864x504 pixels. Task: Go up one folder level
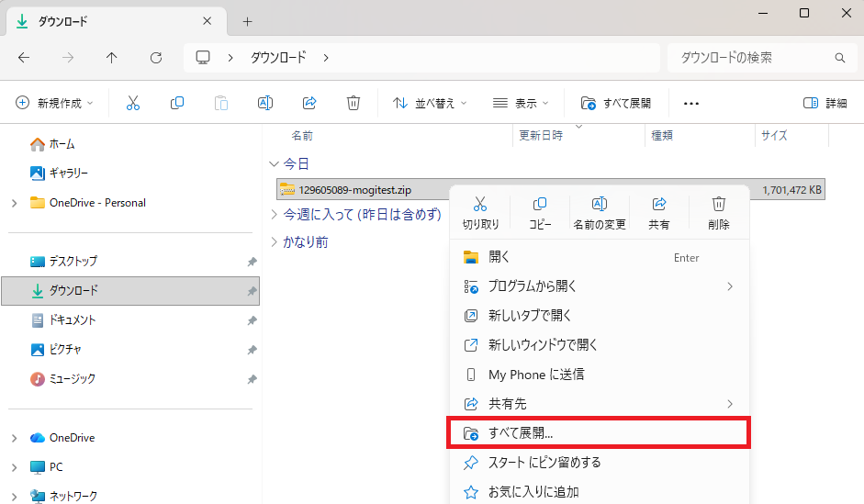pos(112,57)
